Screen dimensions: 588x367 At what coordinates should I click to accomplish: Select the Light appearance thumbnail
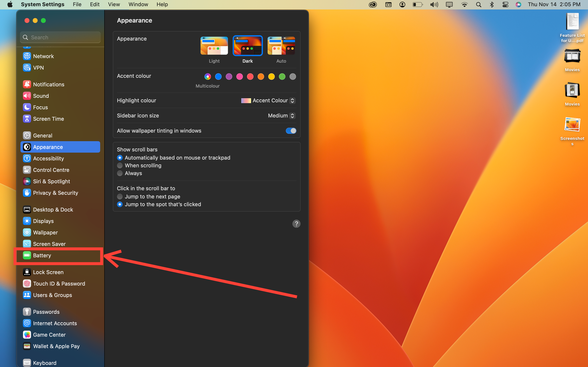tap(214, 46)
